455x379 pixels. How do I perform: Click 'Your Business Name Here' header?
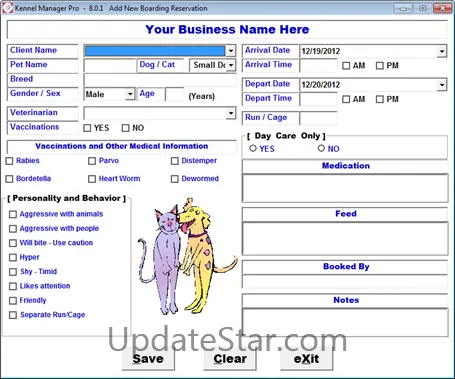point(227,30)
